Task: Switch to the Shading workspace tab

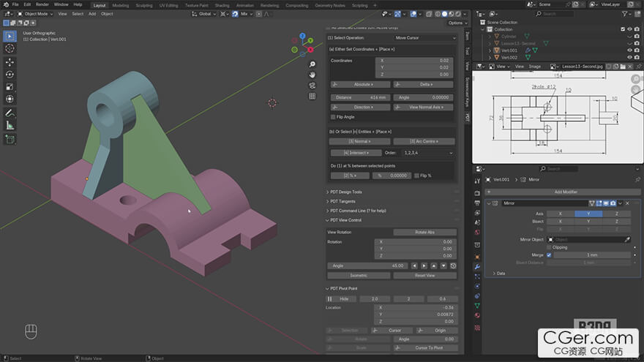Action: click(x=222, y=5)
